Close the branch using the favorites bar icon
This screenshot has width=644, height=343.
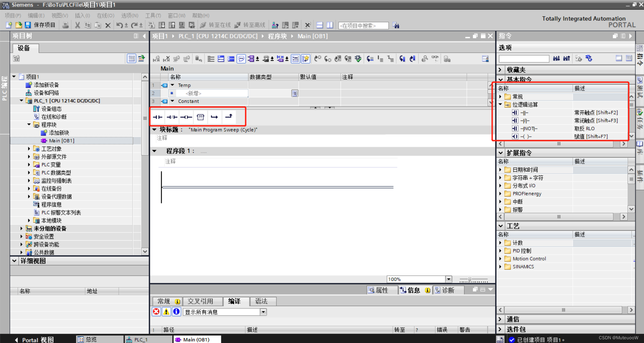229,117
